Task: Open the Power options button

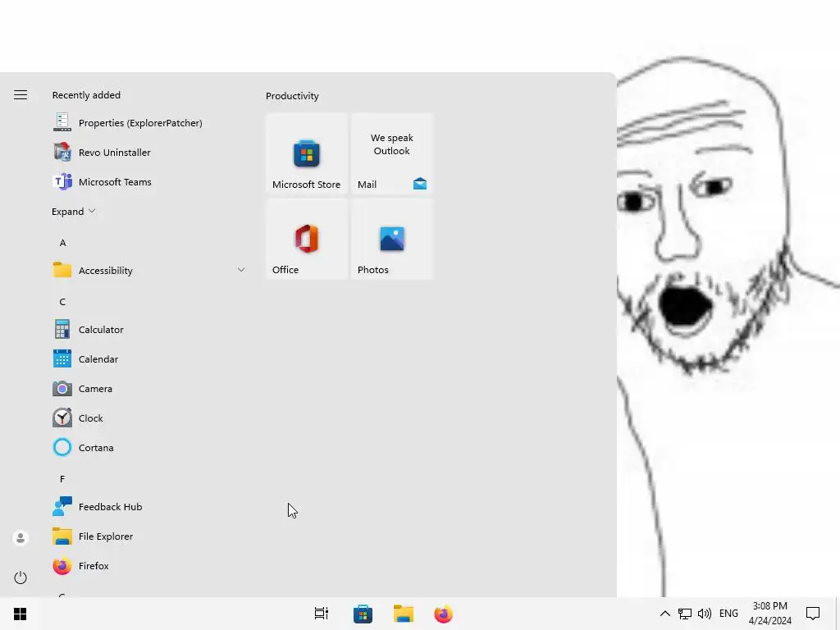Action: [x=21, y=577]
